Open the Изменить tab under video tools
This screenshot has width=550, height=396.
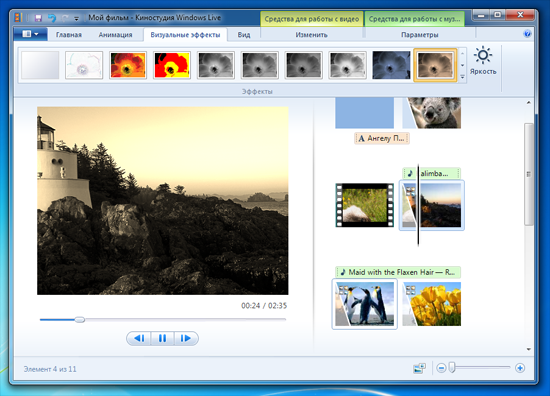[311, 35]
